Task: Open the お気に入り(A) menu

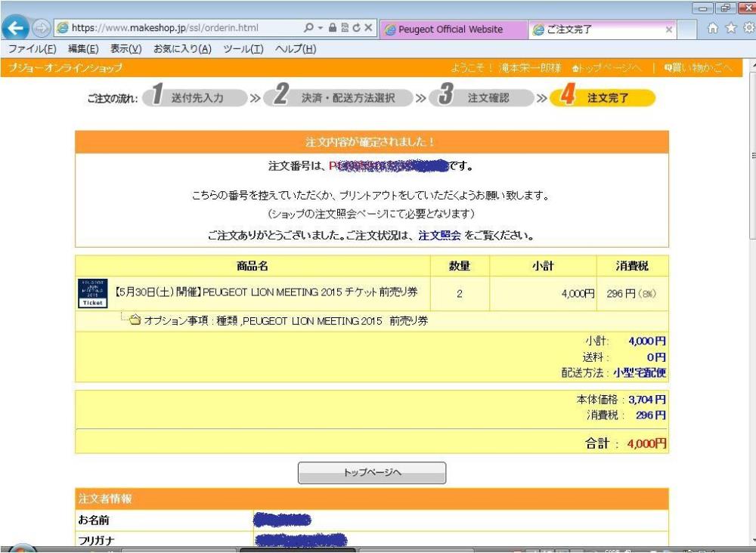Action: click(182, 49)
